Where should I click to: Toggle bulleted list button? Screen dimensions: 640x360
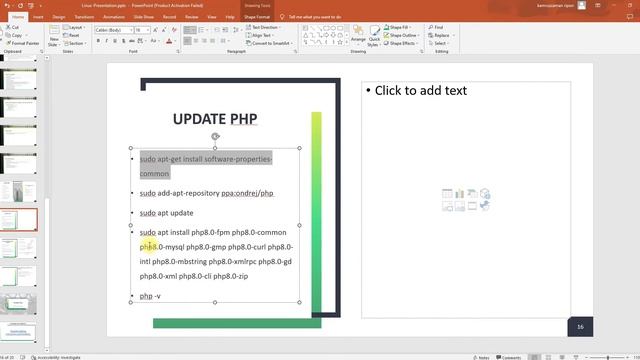pyautogui.click(x=189, y=30)
